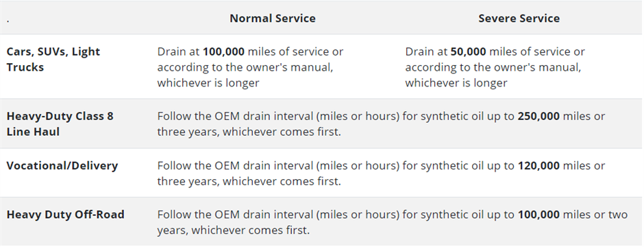Click 'three years, whichever comes first' in Vocational row
The height and width of the screenshot is (247, 644).
[x=249, y=181]
